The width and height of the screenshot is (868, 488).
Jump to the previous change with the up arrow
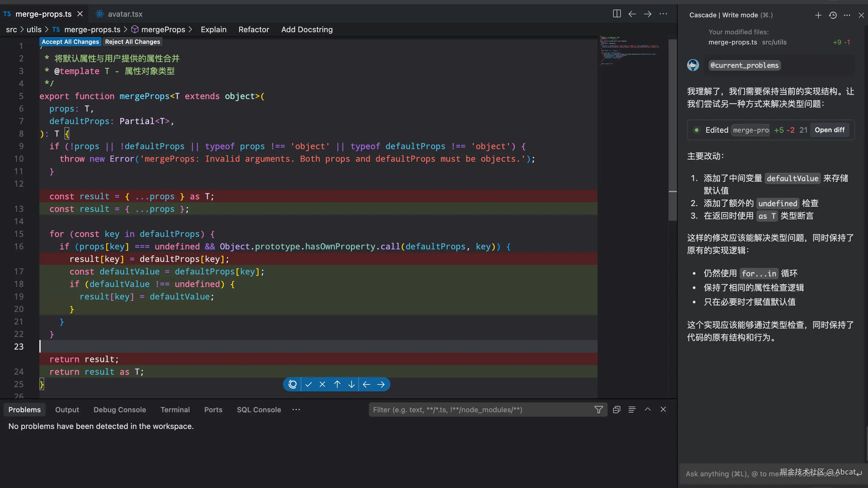(337, 384)
